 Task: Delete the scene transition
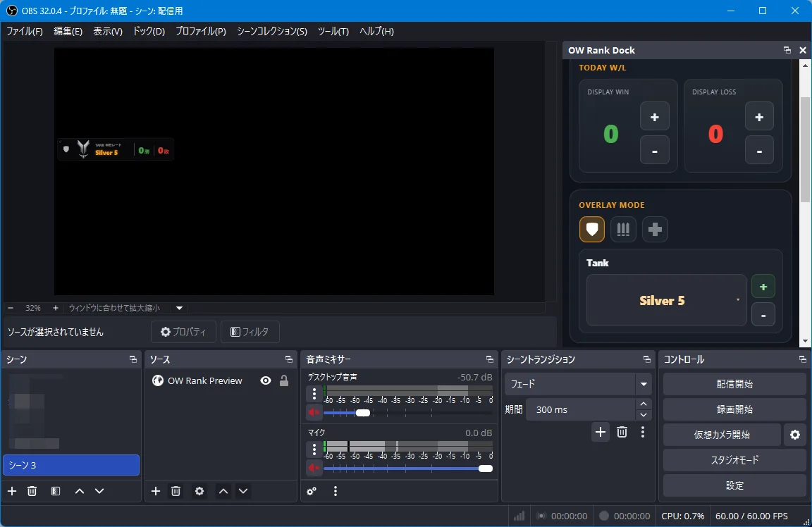[622, 432]
